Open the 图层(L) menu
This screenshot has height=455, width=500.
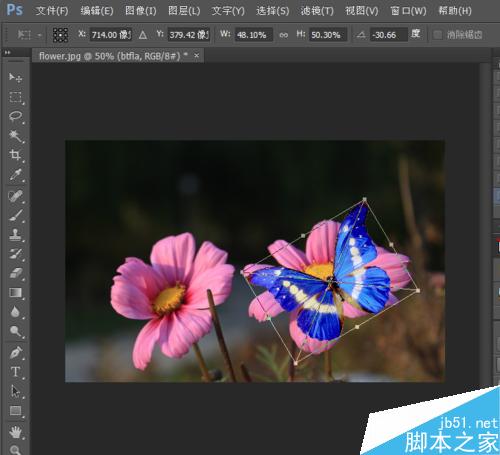click(x=184, y=11)
